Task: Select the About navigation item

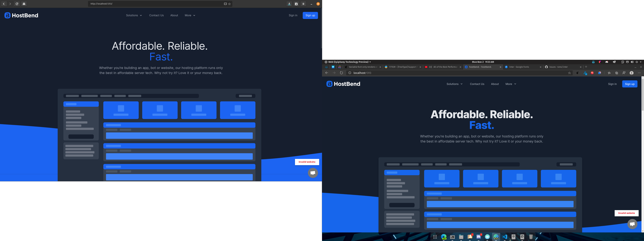Action: [495, 84]
